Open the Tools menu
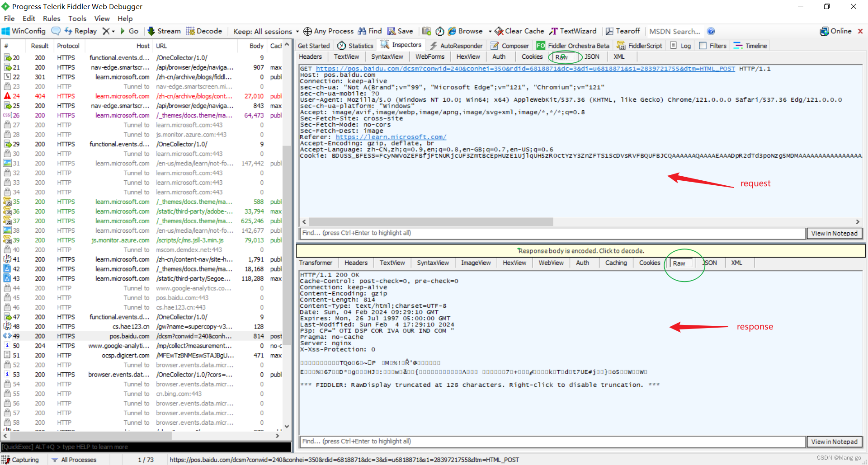Viewport: 868px width, 465px height. click(x=77, y=19)
